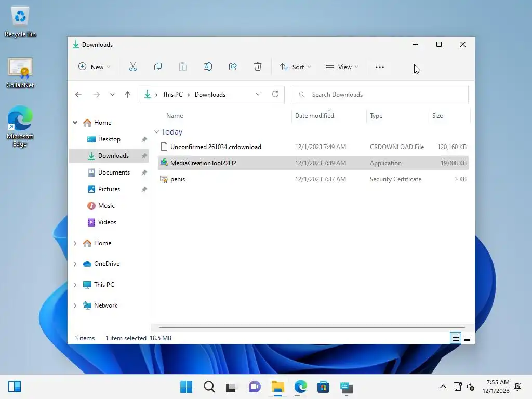532x399 pixels.
Task: Click the rightmost taskbar keyboard app icon
Action: point(347,387)
